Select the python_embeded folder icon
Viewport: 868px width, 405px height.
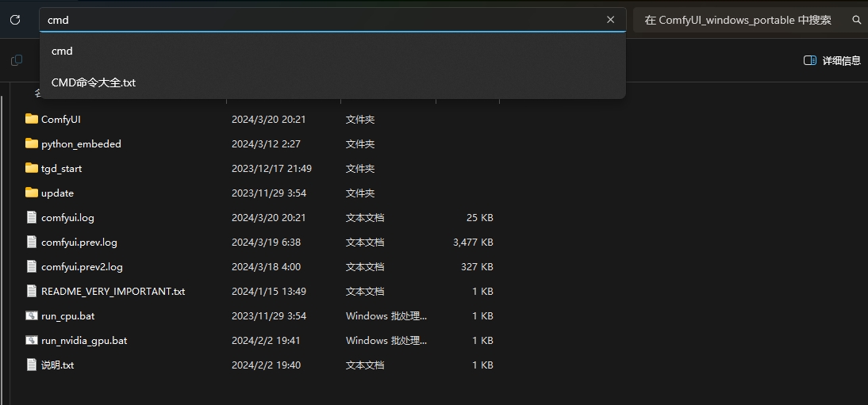click(x=32, y=144)
